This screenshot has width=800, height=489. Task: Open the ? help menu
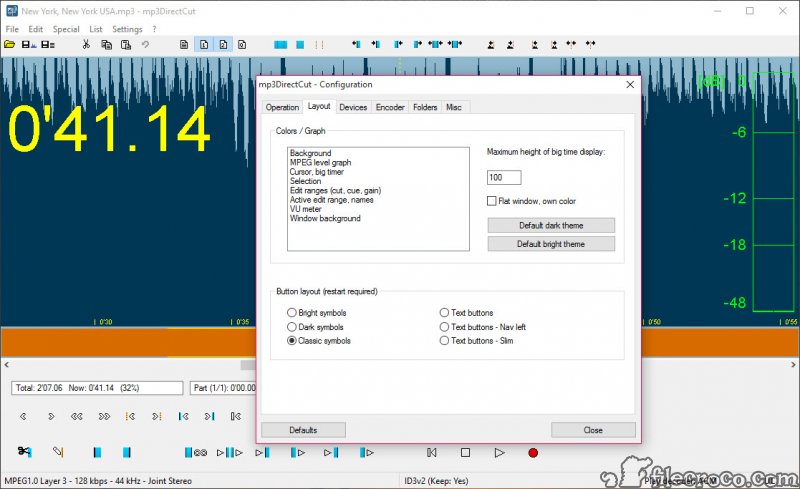(x=154, y=29)
